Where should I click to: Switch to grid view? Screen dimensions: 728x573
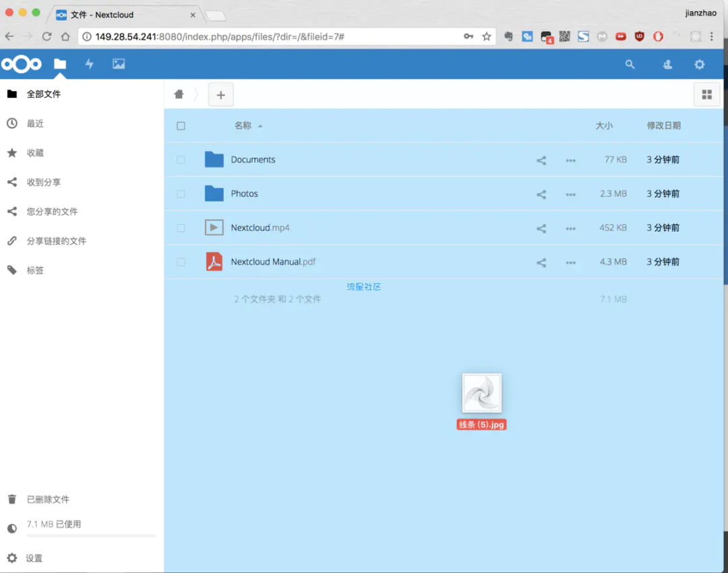click(707, 95)
